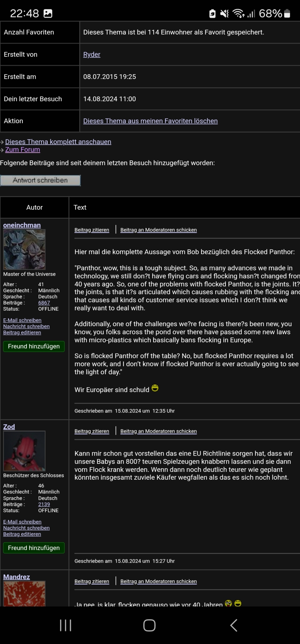Quote Zod's post via 'Beitrag zitieren'
The height and width of the screenshot is (644, 300).
tap(92, 431)
